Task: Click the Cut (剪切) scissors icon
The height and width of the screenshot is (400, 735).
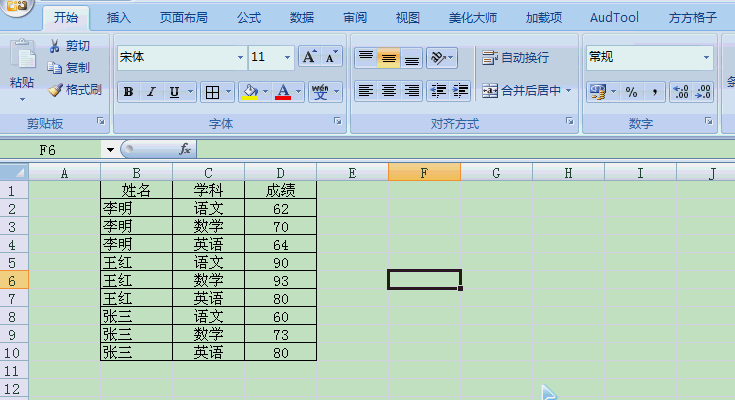Action: point(55,46)
